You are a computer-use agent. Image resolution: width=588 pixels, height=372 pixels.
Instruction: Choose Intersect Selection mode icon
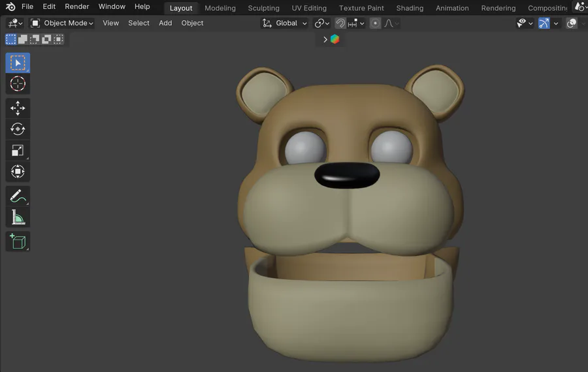58,39
